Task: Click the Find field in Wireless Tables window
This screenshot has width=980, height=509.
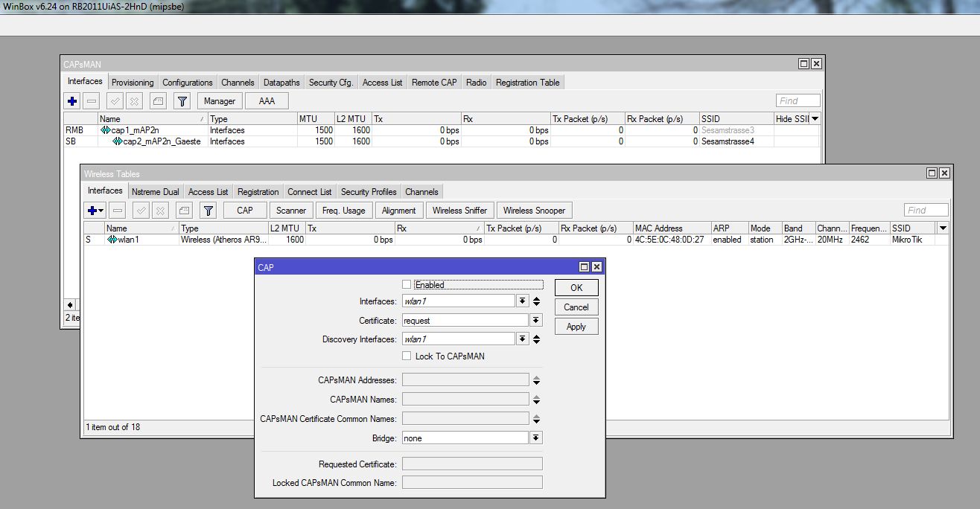Action: (x=926, y=211)
